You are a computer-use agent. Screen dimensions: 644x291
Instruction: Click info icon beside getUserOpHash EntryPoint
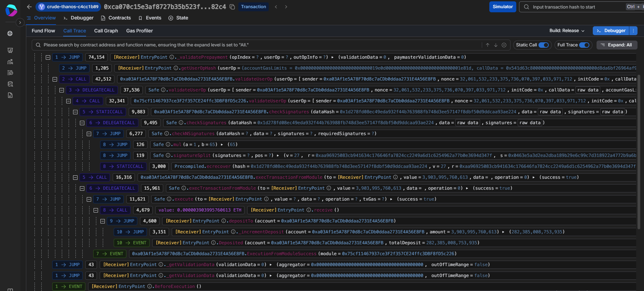[x=176, y=68]
